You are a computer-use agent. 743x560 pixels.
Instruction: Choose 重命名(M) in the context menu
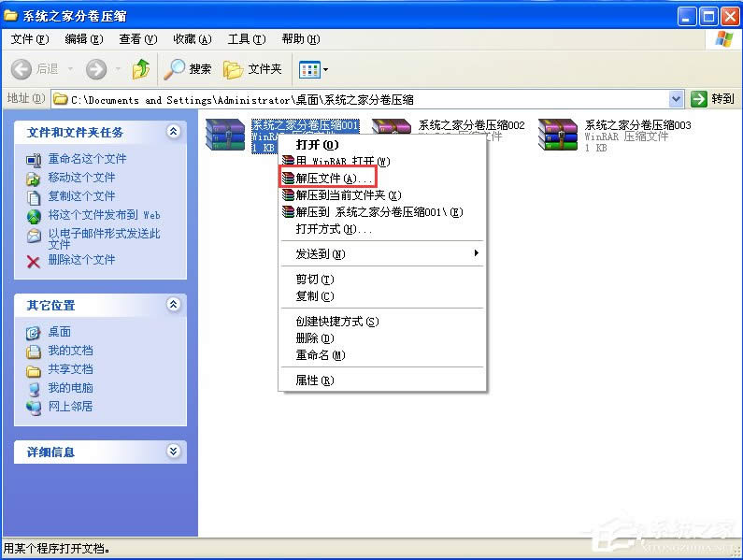(x=382, y=355)
